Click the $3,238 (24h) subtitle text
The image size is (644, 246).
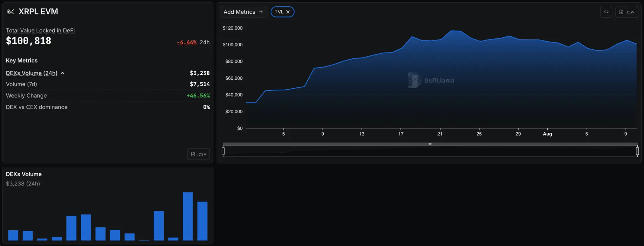[23, 183]
